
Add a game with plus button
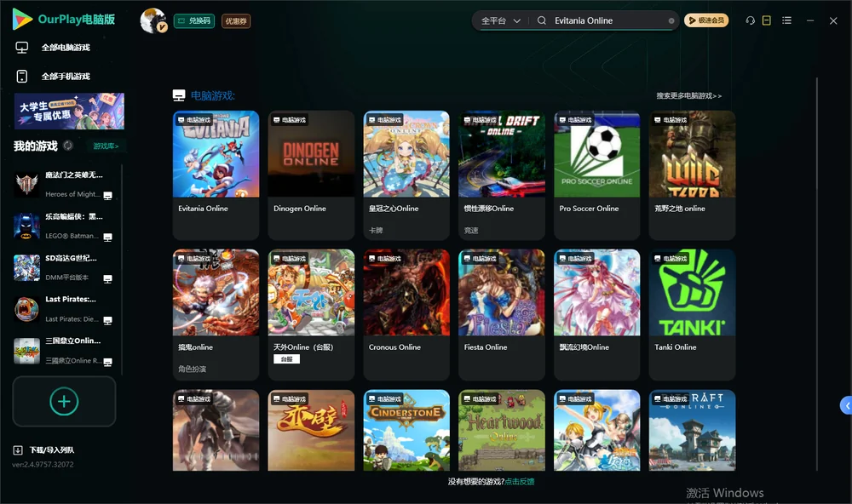64,401
